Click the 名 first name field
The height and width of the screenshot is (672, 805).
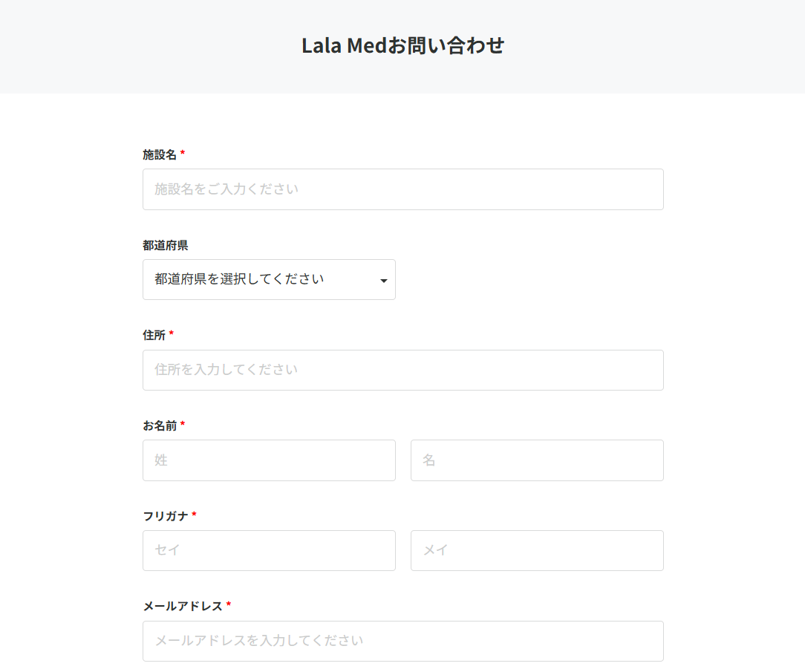pos(537,460)
